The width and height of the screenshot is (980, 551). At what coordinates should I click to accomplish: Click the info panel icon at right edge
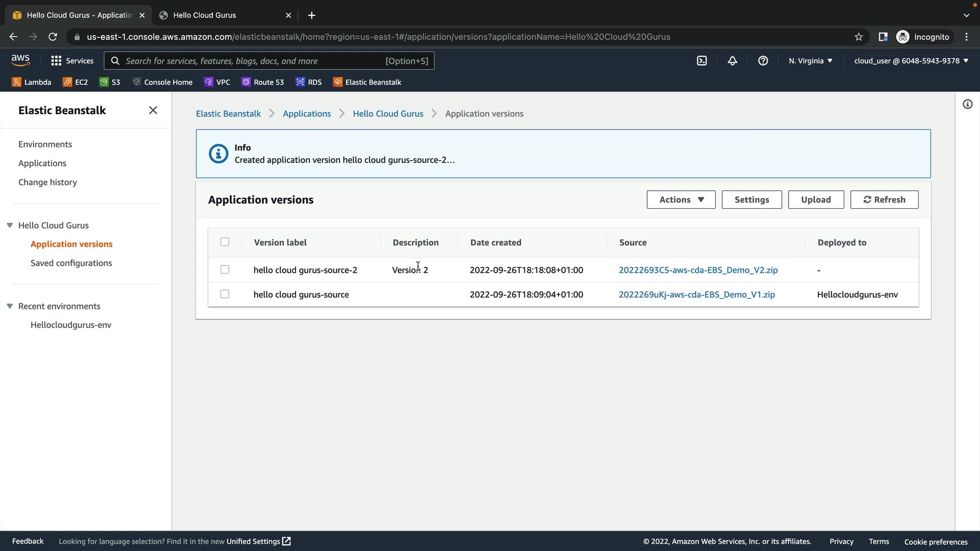coord(967,105)
